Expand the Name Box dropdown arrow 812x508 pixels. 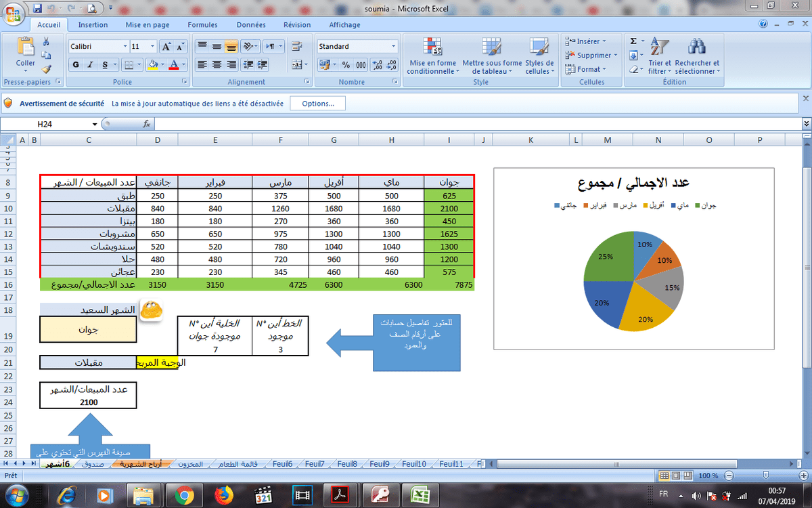(95, 125)
